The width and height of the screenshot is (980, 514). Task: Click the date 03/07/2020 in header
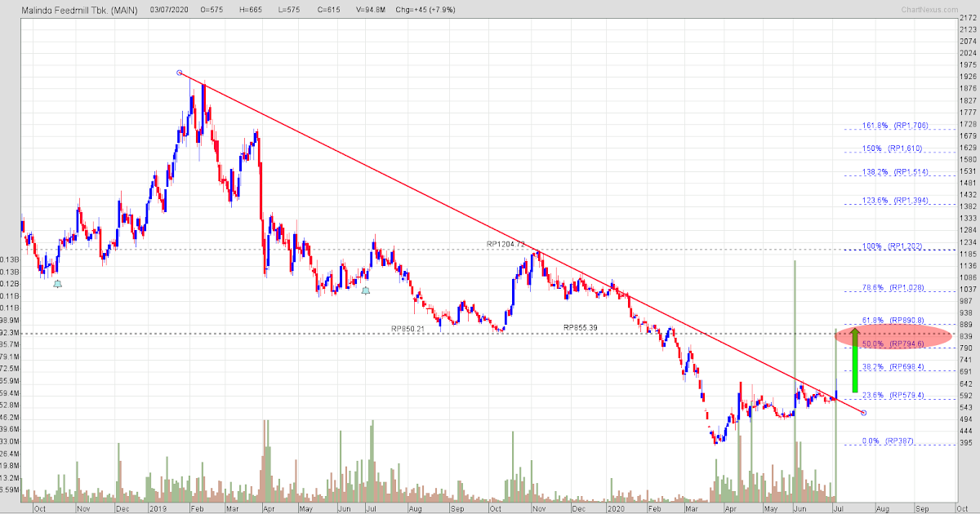pyautogui.click(x=169, y=10)
